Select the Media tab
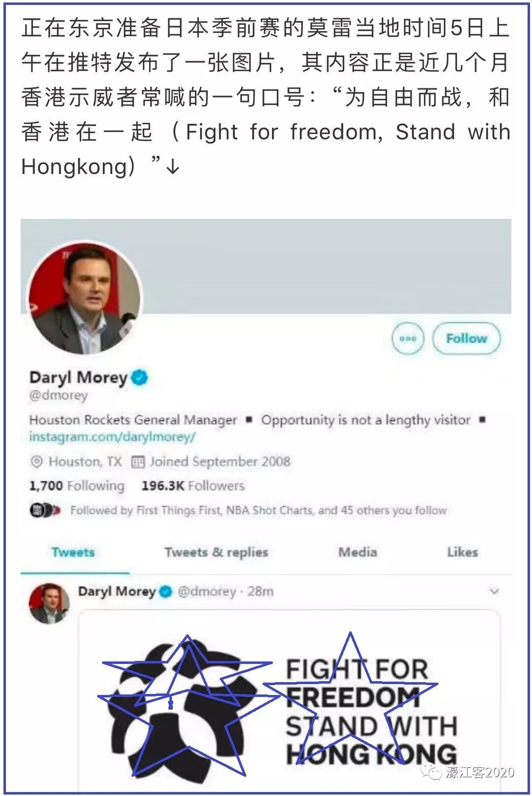532x796 pixels. [x=358, y=552]
